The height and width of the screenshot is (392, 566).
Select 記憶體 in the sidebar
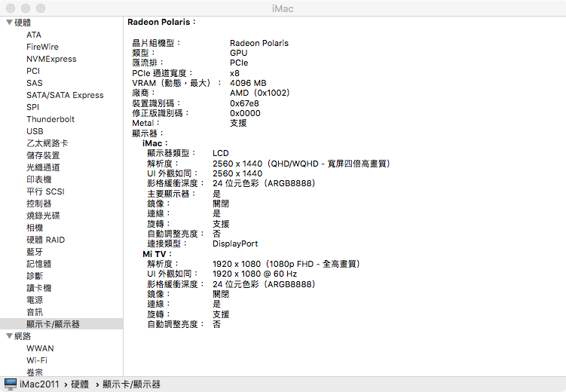(39, 264)
